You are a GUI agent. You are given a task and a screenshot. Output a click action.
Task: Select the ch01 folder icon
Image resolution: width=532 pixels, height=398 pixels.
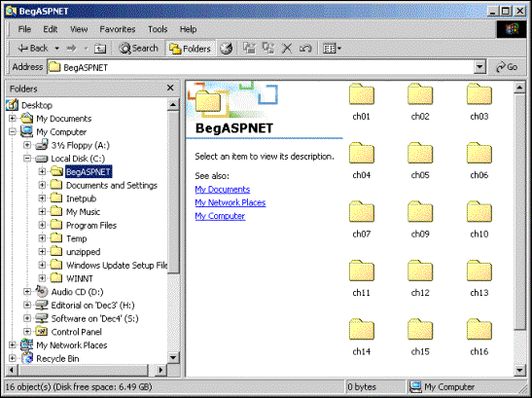point(362,95)
